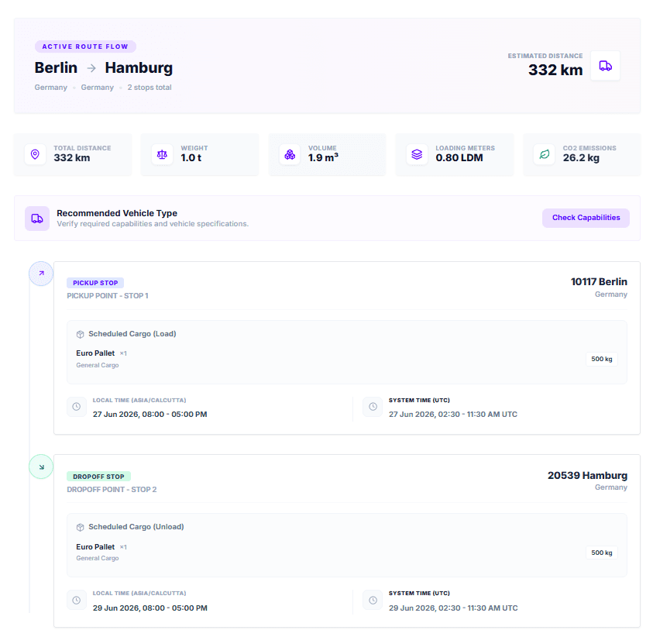Click the 332 km Estimated Distance value
This screenshot has height=644, width=653.
(x=555, y=70)
